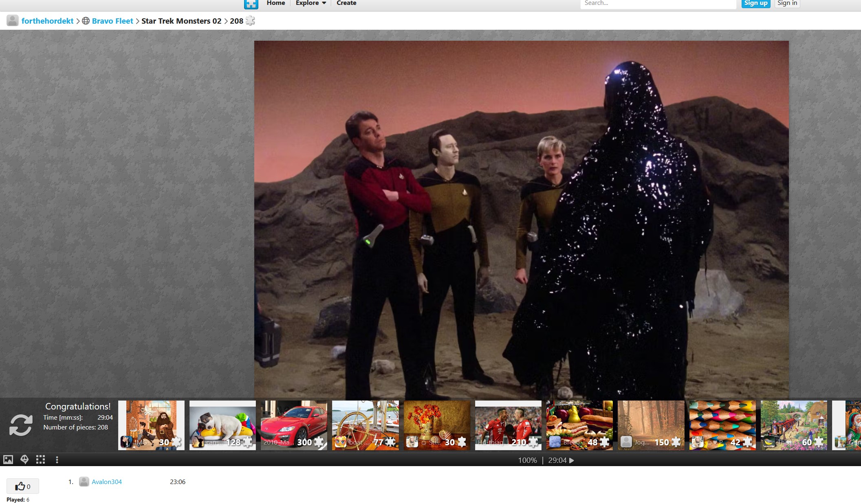Open Avalon304's profile link
This screenshot has height=504, width=861.
(107, 482)
